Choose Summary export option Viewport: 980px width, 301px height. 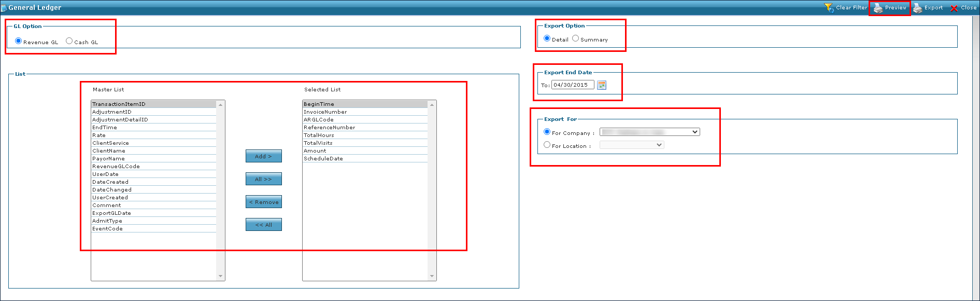[x=576, y=38]
